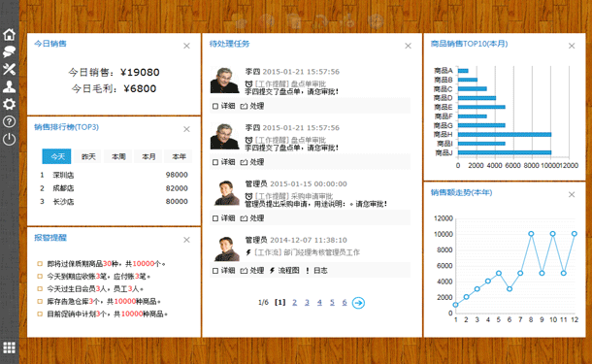The height and width of the screenshot is (364, 592).
Task: Open the settings gear icon in sidebar
Action: (9, 104)
